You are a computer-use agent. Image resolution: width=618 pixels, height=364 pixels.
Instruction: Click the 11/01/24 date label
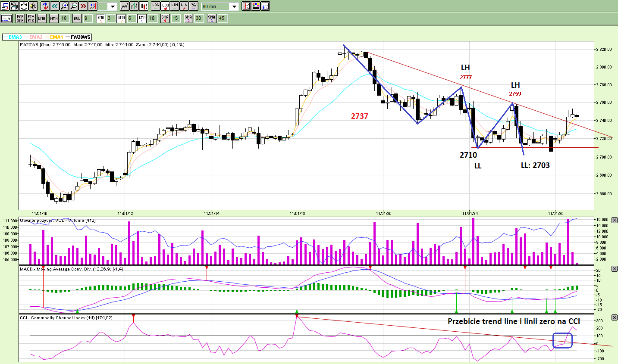[x=470, y=213]
